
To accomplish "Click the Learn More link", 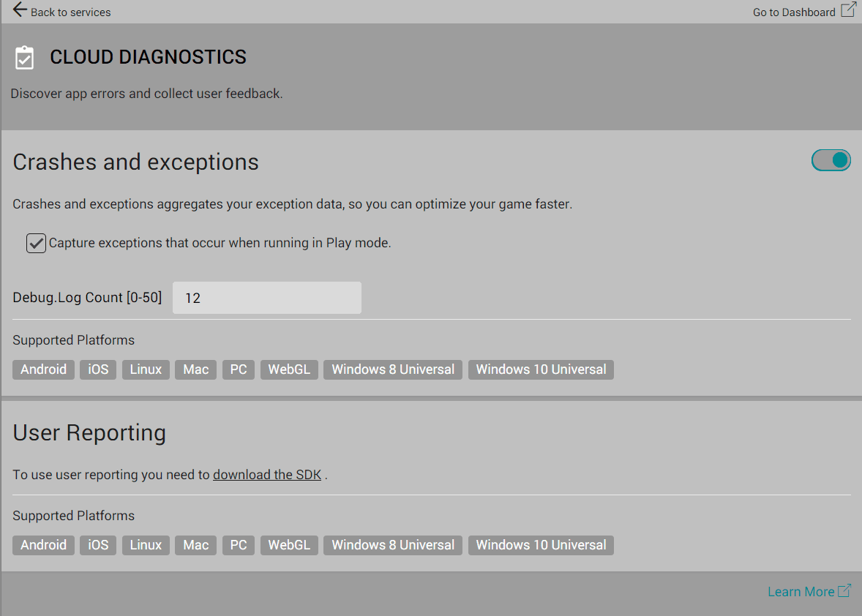I will [801, 592].
